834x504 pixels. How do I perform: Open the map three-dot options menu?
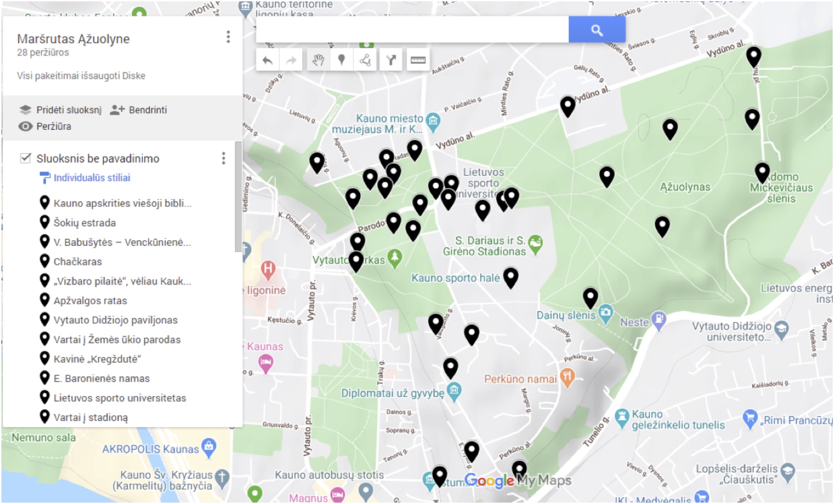pyautogui.click(x=228, y=37)
